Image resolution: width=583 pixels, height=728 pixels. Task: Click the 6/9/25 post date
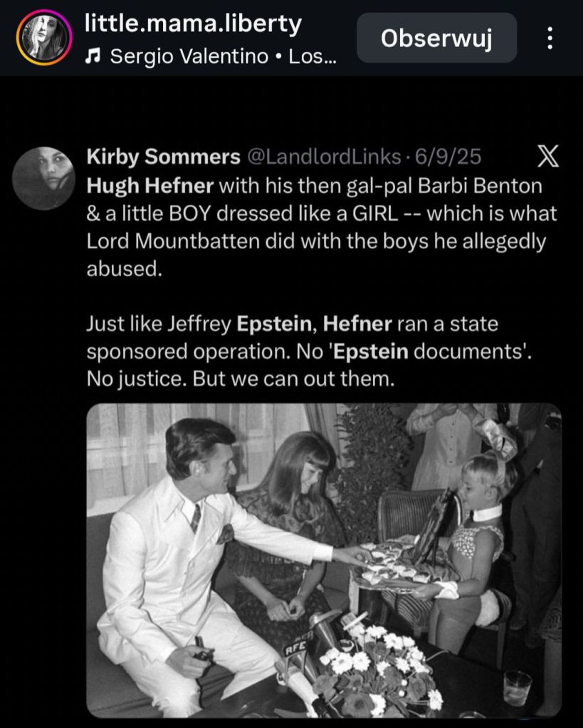click(x=448, y=157)
